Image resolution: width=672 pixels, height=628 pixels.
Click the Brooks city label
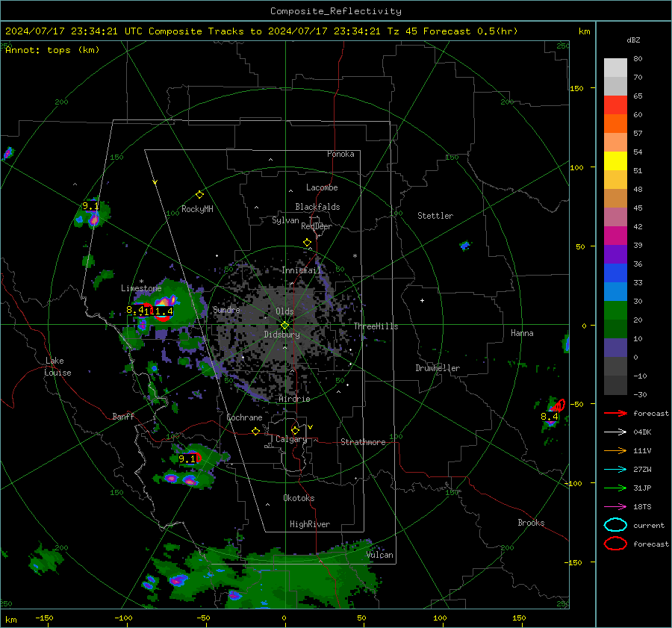[x=531, y=523]
